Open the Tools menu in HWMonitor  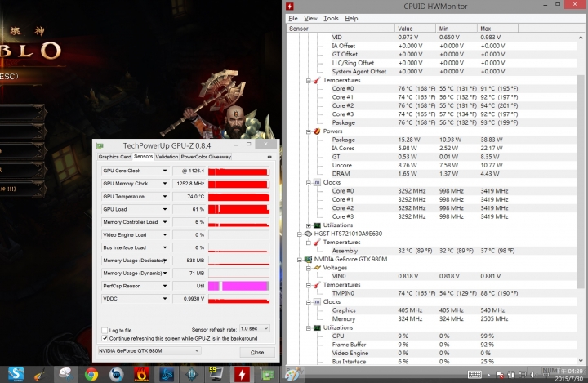(331, 19)
